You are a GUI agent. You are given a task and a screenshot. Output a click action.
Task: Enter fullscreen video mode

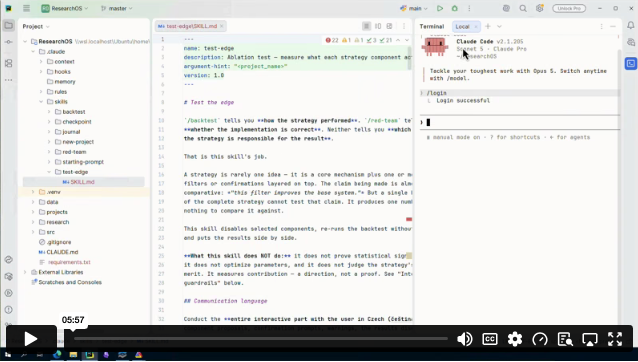pos(615,339)
